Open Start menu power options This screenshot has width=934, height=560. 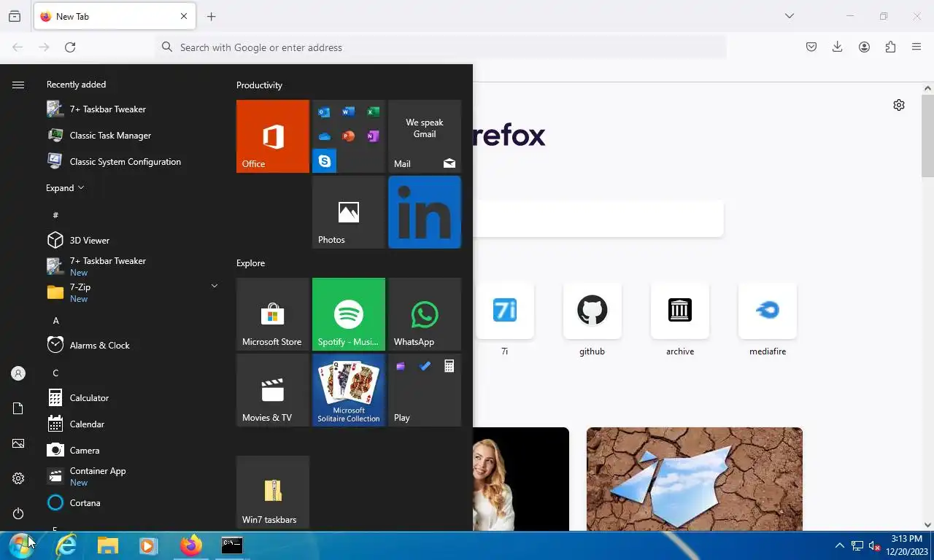[18, 513]
